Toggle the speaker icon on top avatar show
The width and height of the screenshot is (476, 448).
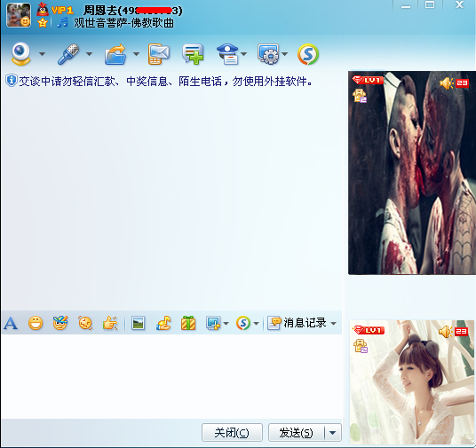(x=446, y=83)
